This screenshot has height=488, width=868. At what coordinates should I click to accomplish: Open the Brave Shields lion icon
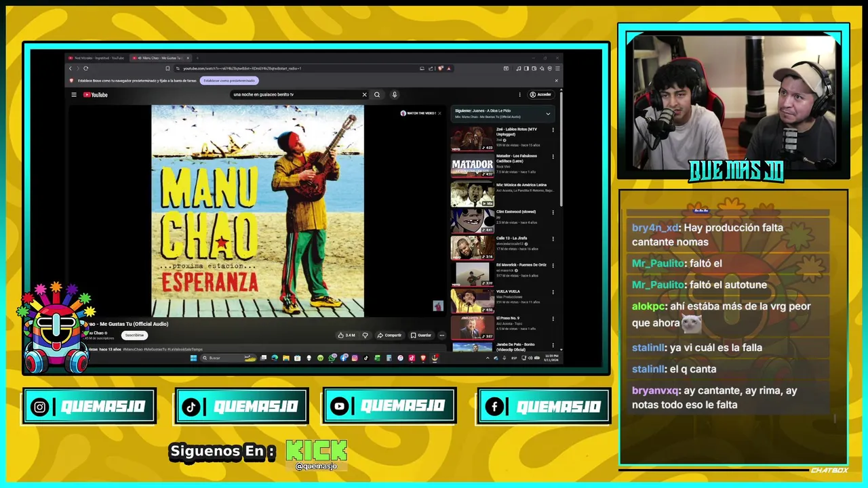[440, 68]
